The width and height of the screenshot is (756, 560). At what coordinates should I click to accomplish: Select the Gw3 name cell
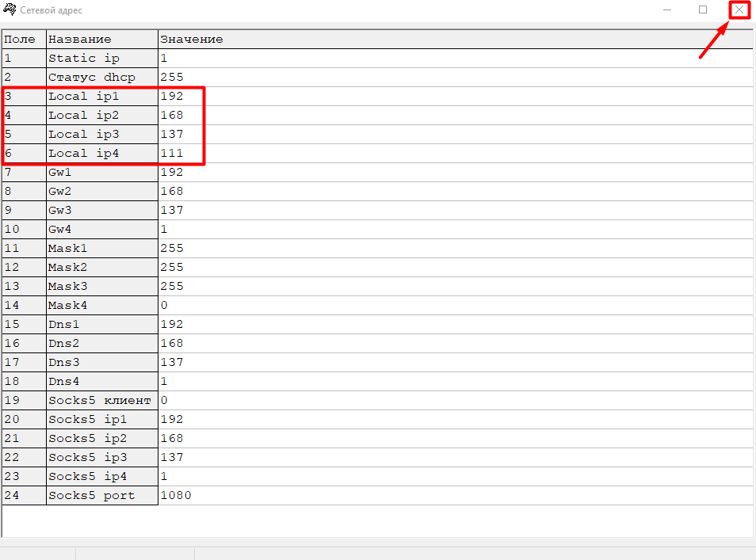click(102, 211)
